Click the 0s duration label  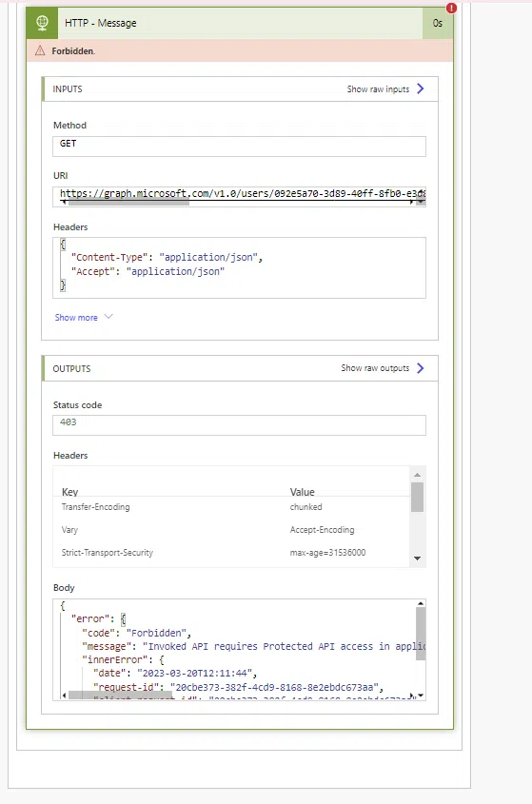tap(438, 23)
